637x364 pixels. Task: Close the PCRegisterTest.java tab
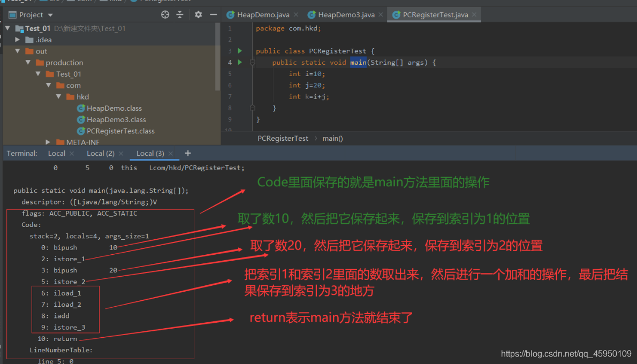pyautogui.click(x=474, y=14)
